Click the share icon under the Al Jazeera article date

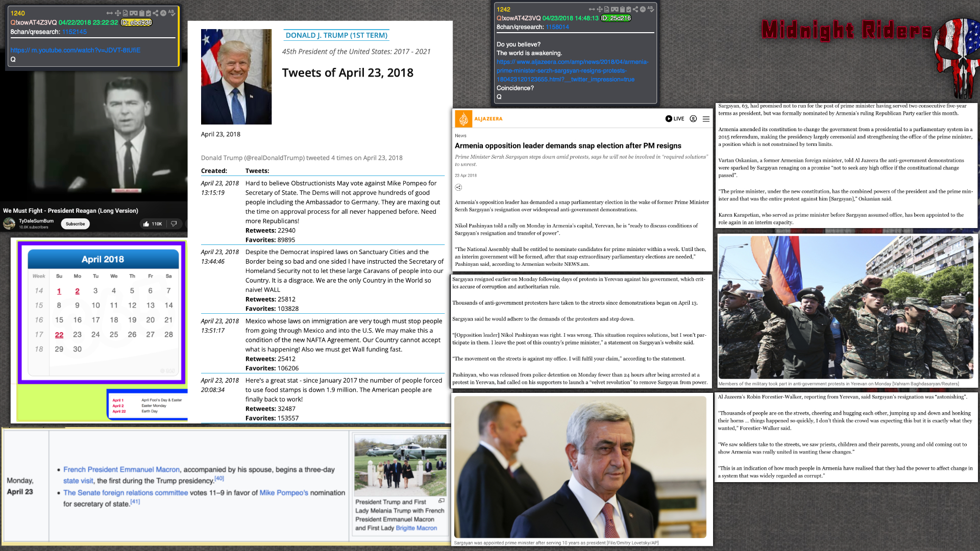tap(458, 187)
